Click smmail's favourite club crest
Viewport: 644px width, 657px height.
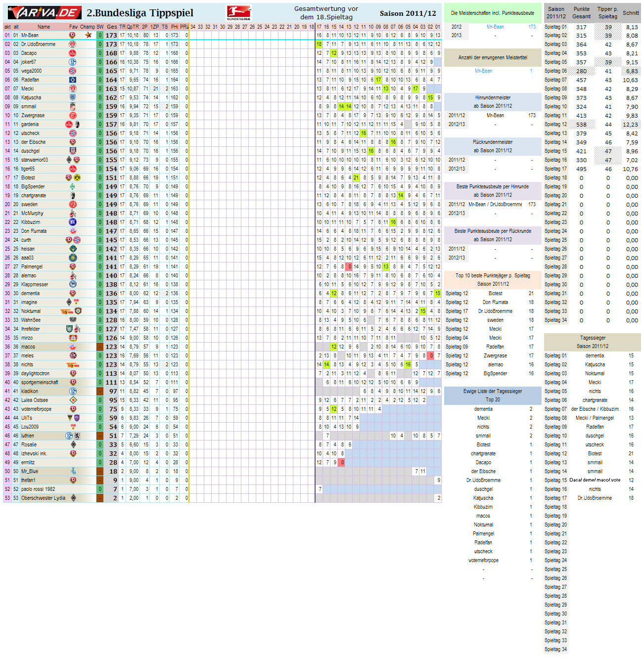(x=73, y=106)
